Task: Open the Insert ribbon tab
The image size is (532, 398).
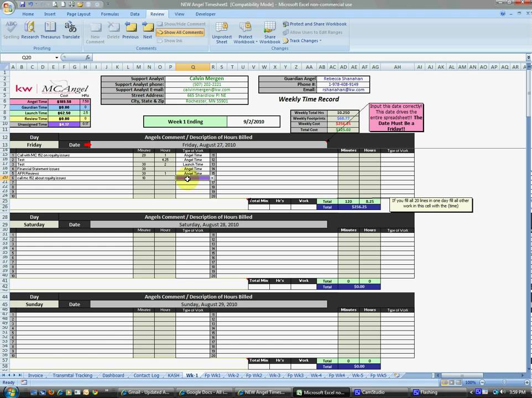Action: coord(50,14)
